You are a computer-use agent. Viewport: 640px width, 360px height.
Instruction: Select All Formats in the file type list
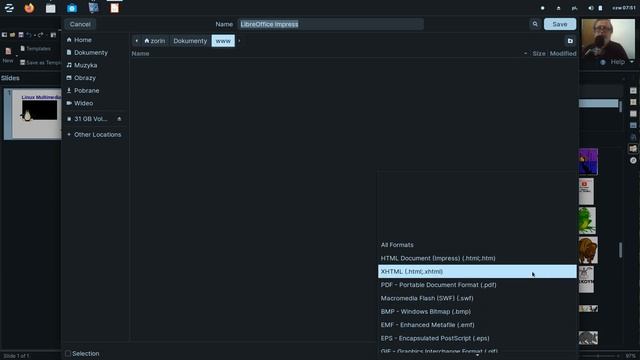[x=477, y=245]
